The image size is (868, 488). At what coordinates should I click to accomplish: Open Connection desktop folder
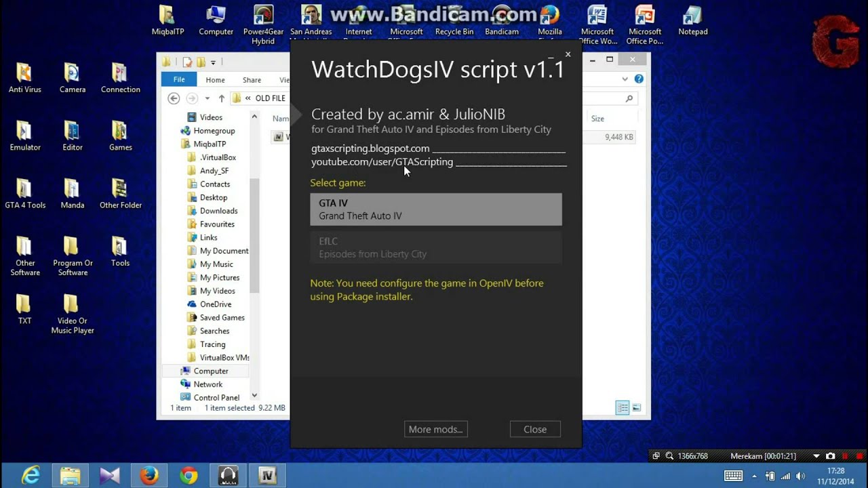[x=120, y=78]
